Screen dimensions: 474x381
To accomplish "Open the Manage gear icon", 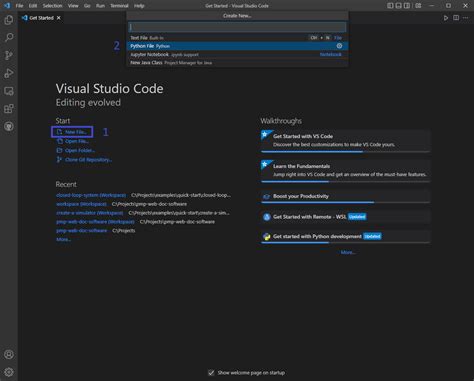I will click(9, 372).
